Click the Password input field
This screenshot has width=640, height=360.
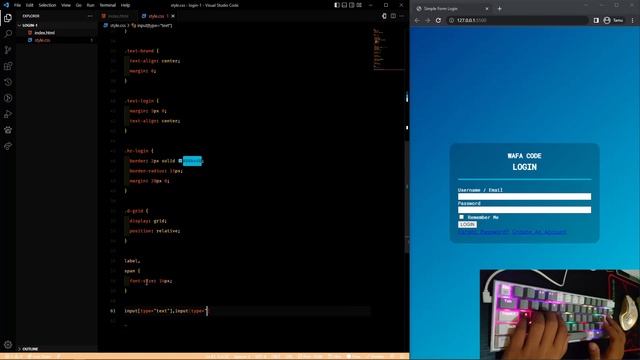pos(524,210)
